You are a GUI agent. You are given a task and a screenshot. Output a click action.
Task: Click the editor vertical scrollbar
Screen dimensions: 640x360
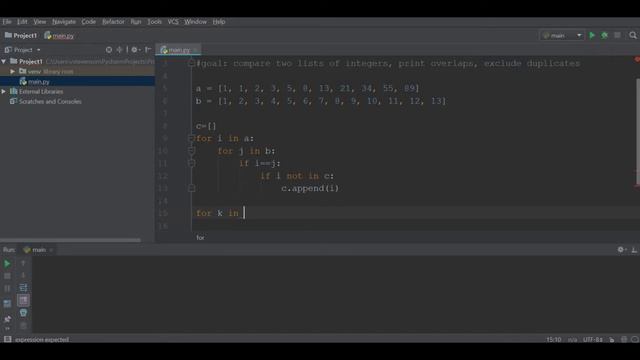click(x=638, y=131)
